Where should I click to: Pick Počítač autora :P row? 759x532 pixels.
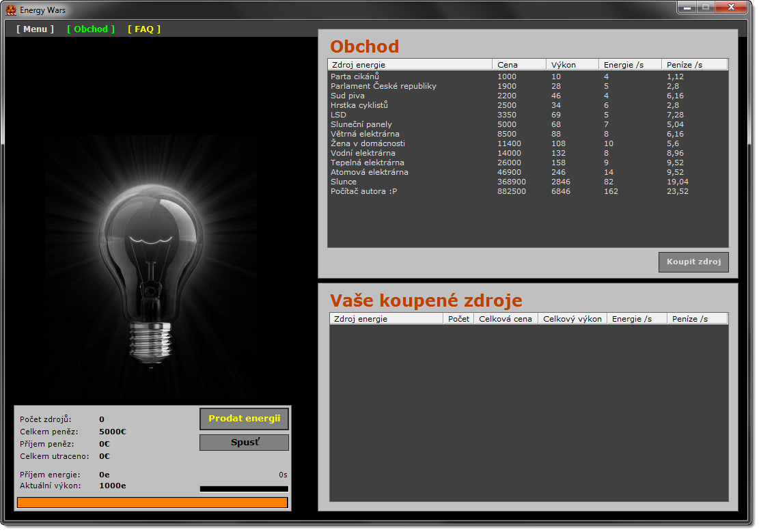[363, 191]
